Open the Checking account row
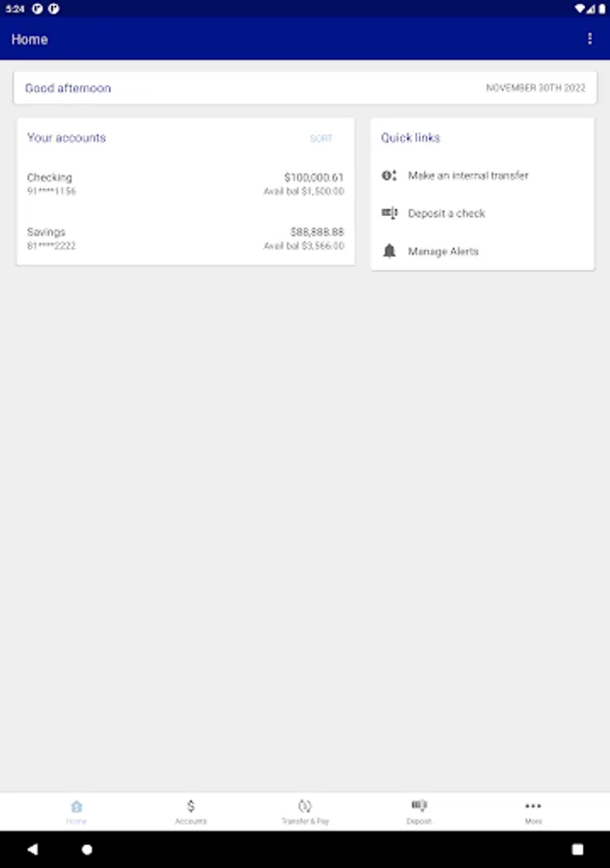610x868 pixels. pos(185,184)
